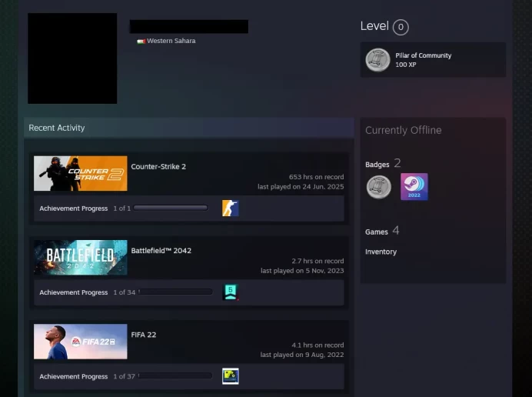Open the Games list link
Image resolution: width=532 pixels, height=397 pixels.
376,232
